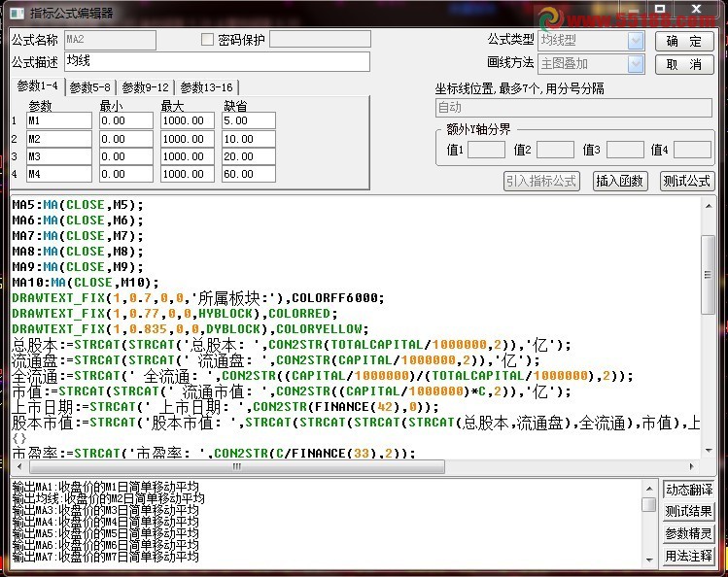
Task: Click the 插入函数 button
Action: click(620, 181)
